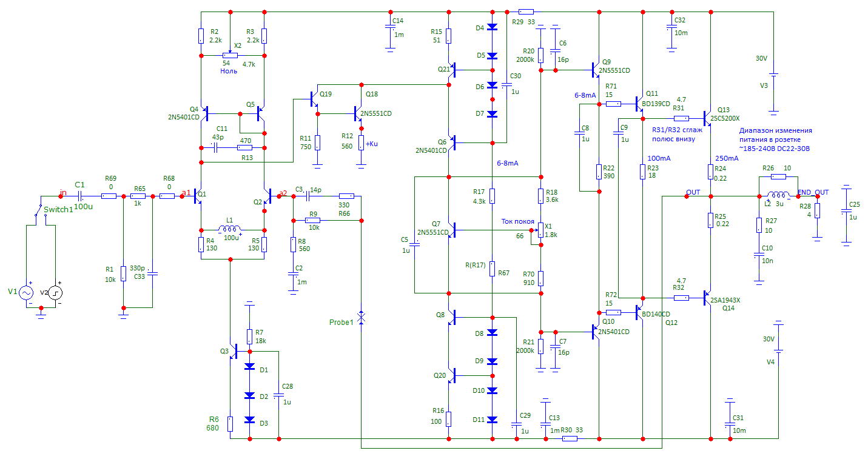The width and height of the screenshot is (868, 462).
Task: Select the Q3 transistor symbol
Action: (233, 352)
